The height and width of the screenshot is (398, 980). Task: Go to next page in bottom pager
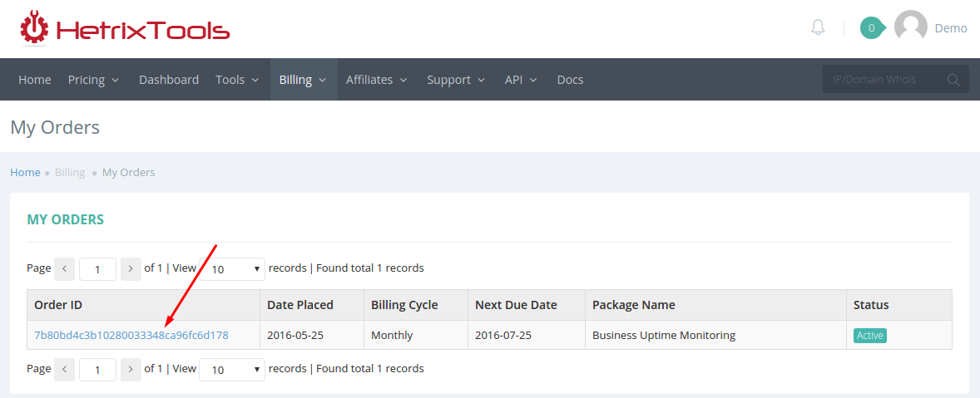pyautogui.click(x=131, y=369)
